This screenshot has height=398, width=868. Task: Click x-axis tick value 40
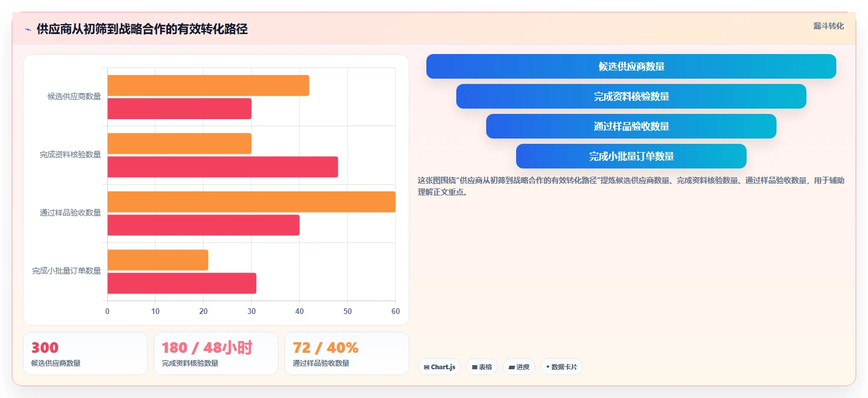click(300, 311)
